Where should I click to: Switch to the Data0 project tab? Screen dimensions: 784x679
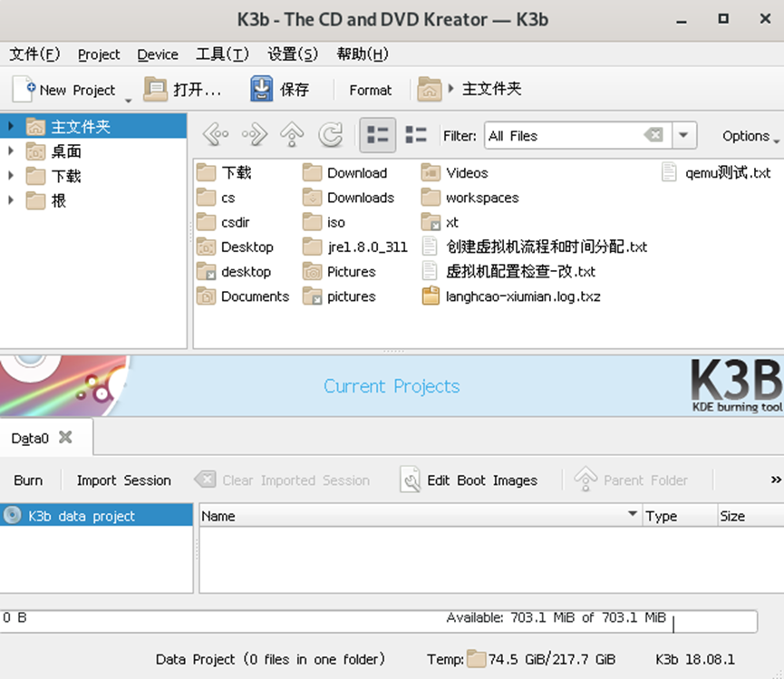point(30,438)
